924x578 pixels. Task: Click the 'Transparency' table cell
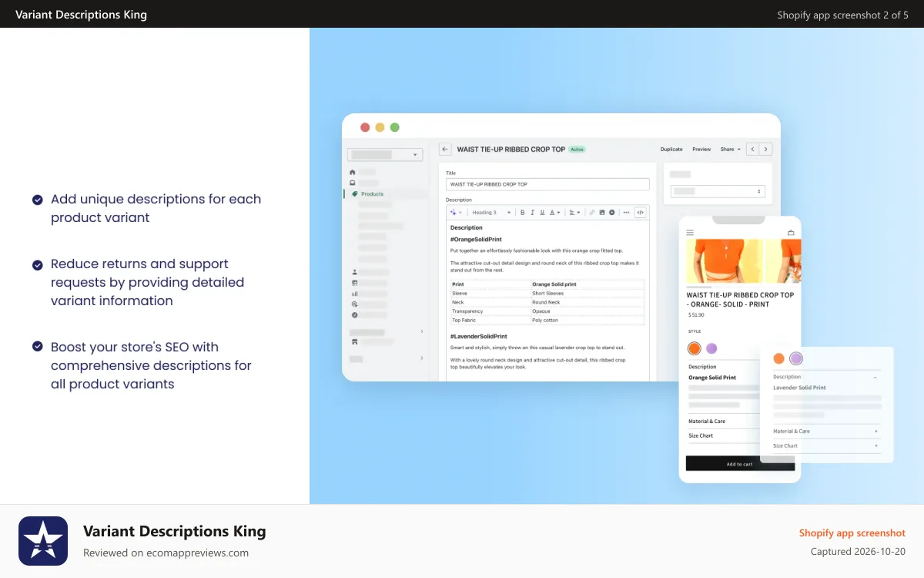click(x=467, y=311)
